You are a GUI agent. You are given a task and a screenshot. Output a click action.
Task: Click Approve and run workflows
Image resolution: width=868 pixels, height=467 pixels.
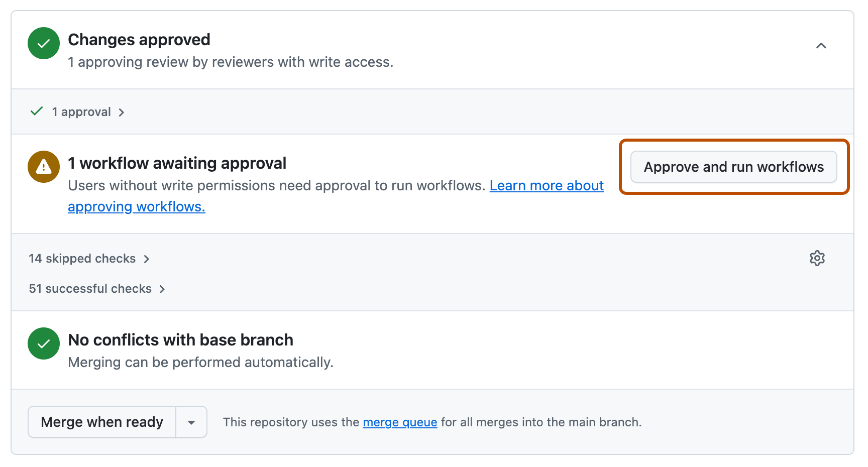[x=733, y=167]
